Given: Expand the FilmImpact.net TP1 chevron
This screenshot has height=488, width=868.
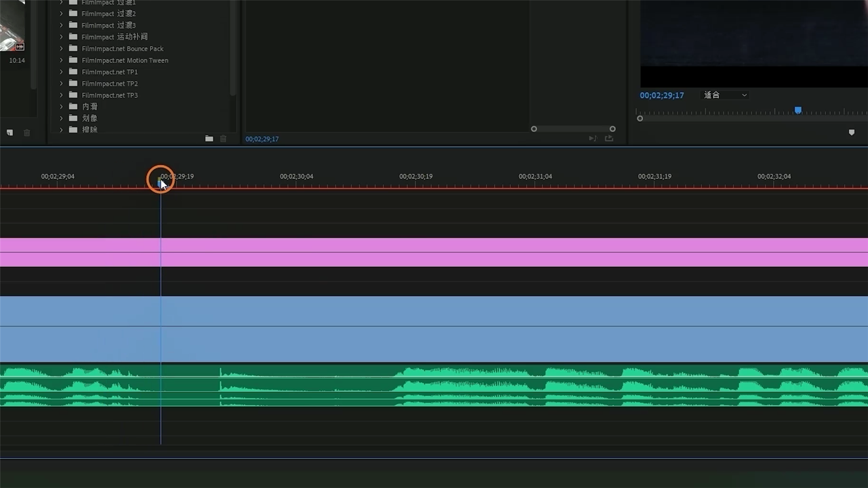Looking at the screenshot, I should click(61, 72).
